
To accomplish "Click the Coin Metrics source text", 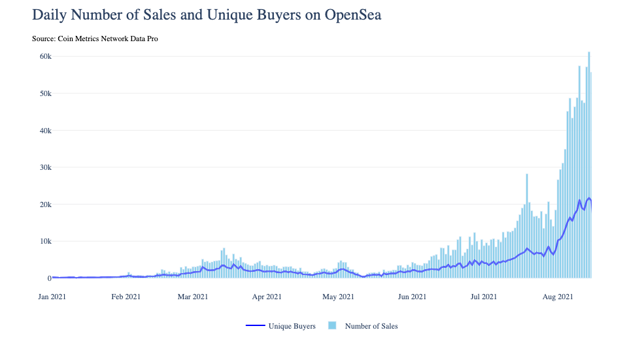I will (95, 39).
